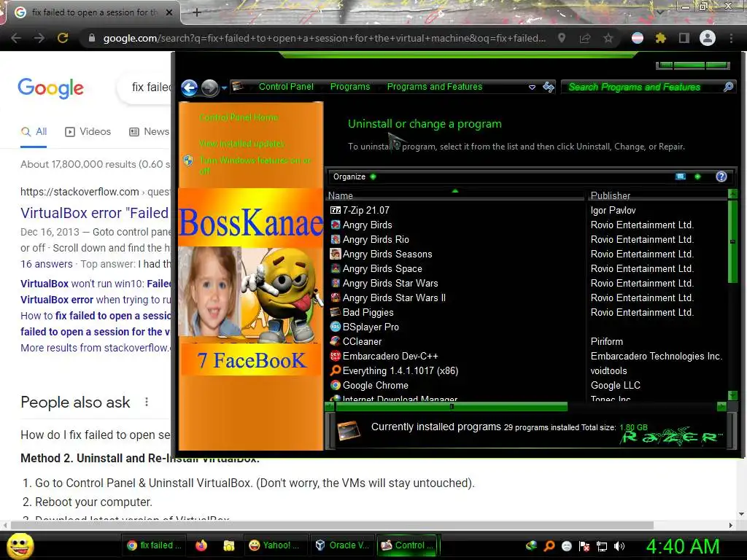Click the Chrome reload button
The image size is (747, 560).
point(63,38)
